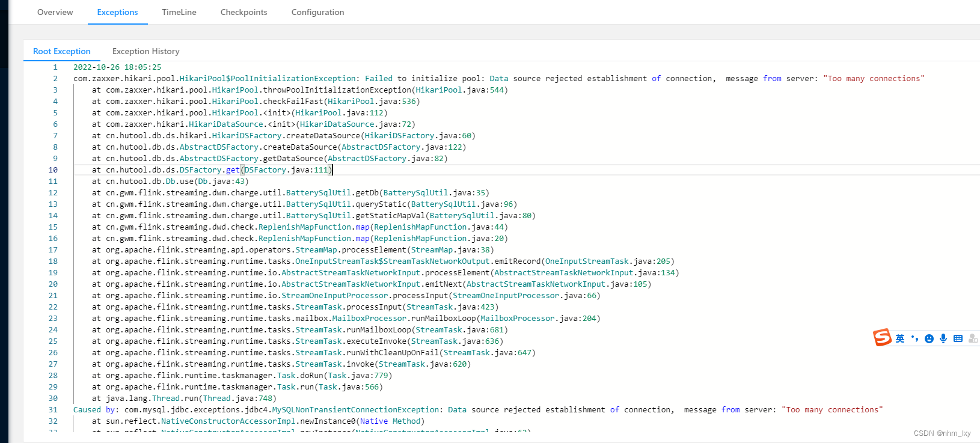Click line number 20 in the gutter
The image size is (980, 443).
pos(53,284)
